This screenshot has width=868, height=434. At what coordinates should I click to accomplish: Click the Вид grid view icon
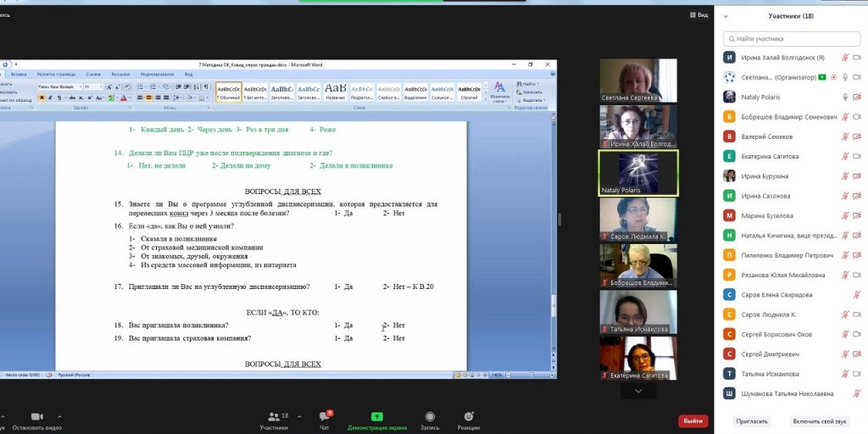[698, 14]
